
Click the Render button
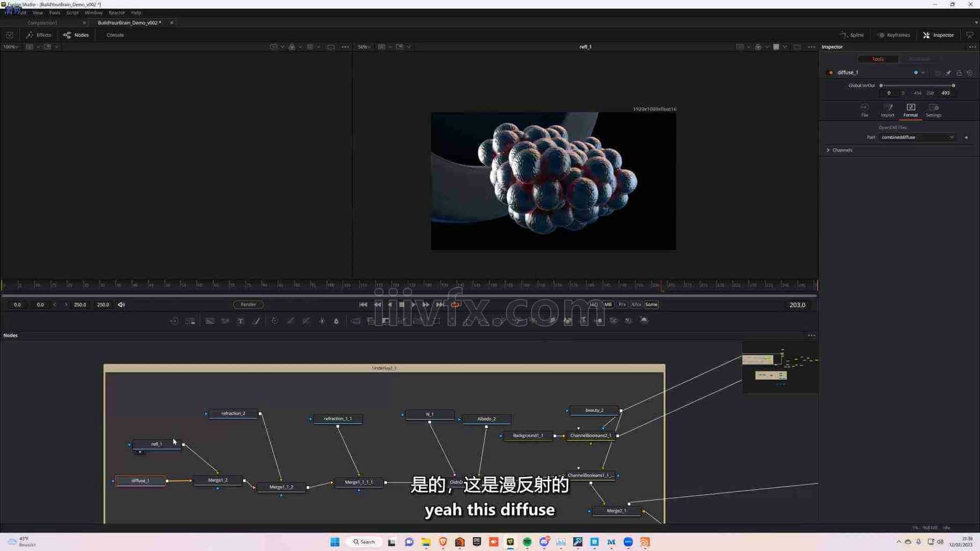tap(248, 305)
